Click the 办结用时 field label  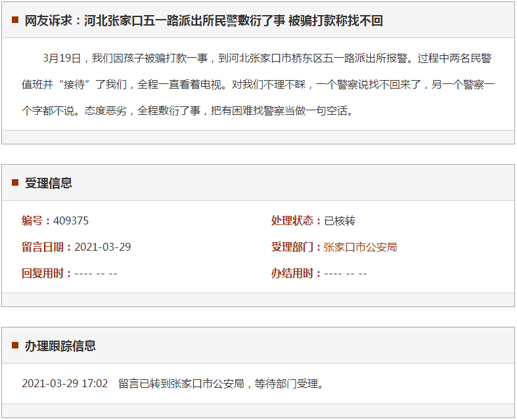pos(296,274)
